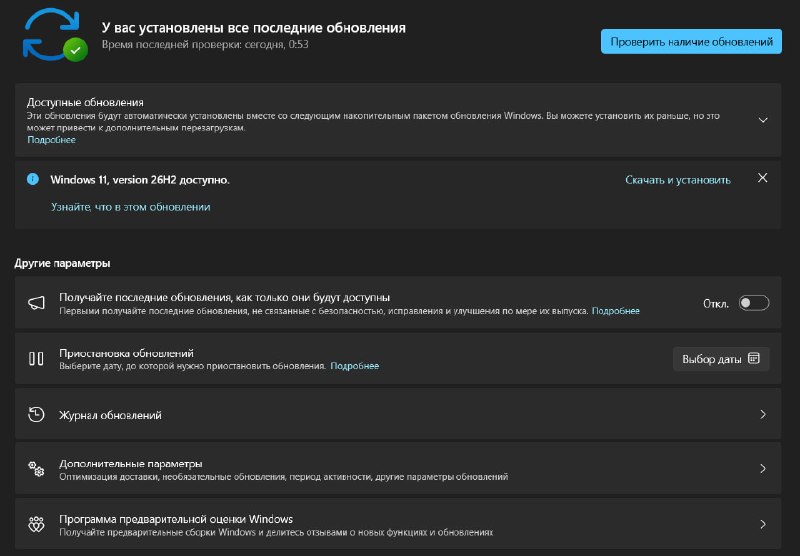Click Проверить наличие обновлений button
Screen dimensions: 800x556
pyautogui.click(x=691, y=41)
